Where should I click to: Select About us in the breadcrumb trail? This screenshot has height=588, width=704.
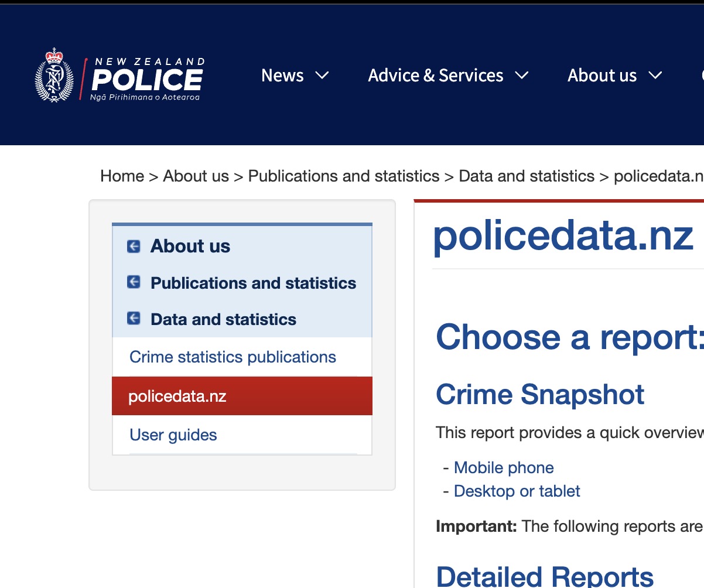(x=196, y=176)
